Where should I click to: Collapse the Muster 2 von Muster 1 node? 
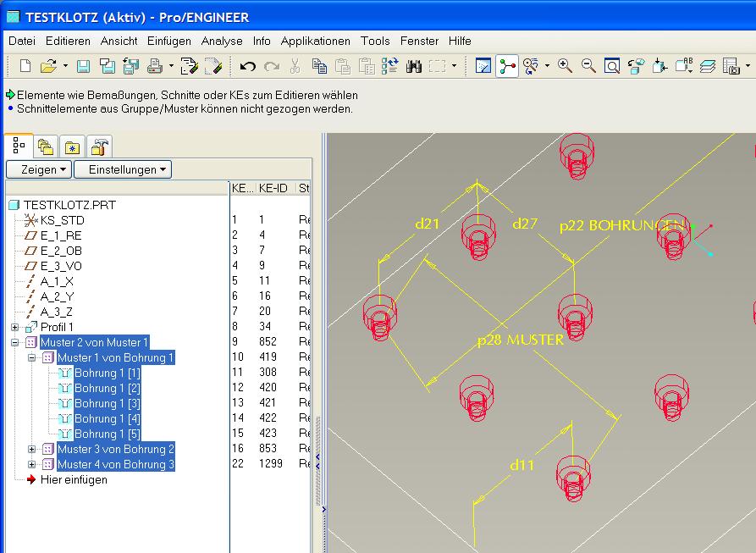click(x=15, y=343)
